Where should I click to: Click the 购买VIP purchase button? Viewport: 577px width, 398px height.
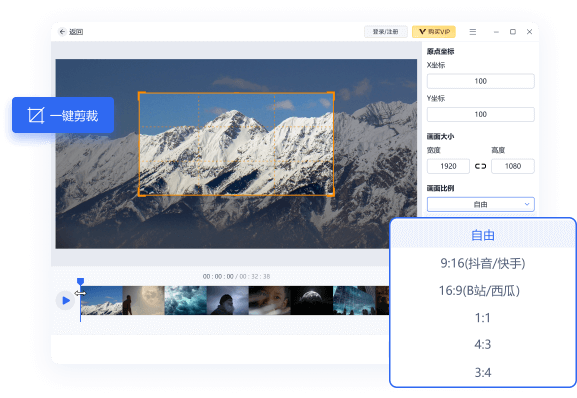tap(434, 32)
